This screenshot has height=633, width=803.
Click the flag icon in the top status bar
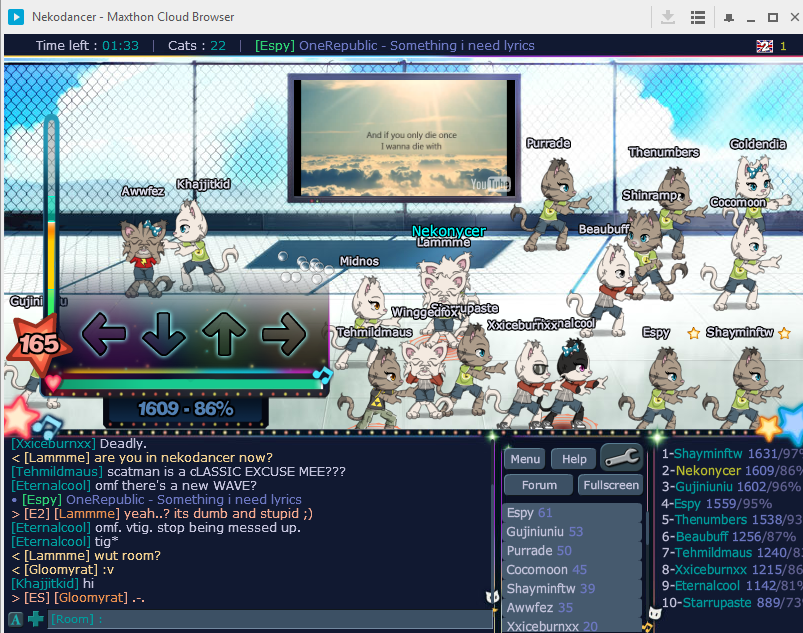[765, 45]
